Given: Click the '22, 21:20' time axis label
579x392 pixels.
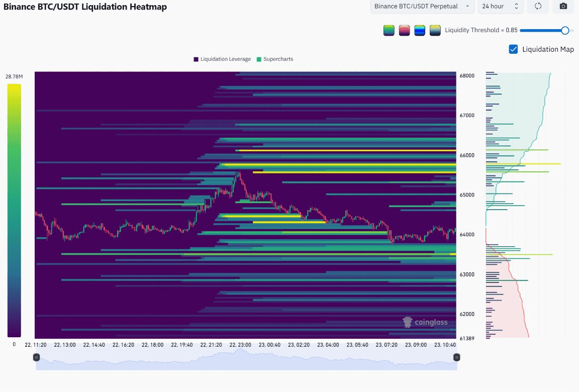Looking at the screenshot, I should [211, 345].
